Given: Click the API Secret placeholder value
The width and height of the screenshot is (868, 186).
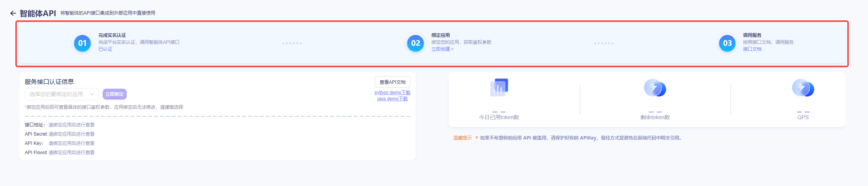Looking at the screenshot, I should click(x=71, y=134).
